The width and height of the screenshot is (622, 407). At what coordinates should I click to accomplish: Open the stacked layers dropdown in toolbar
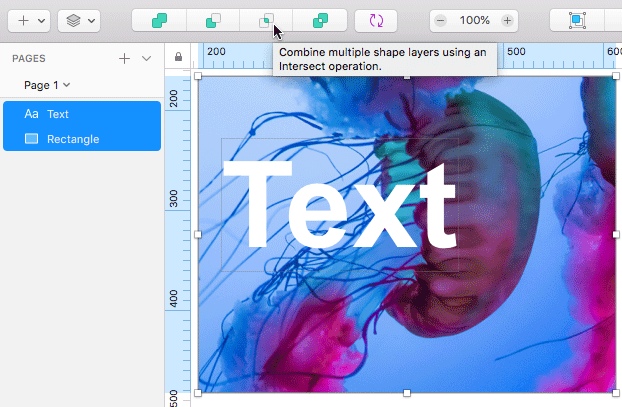(x=79, y=20)
